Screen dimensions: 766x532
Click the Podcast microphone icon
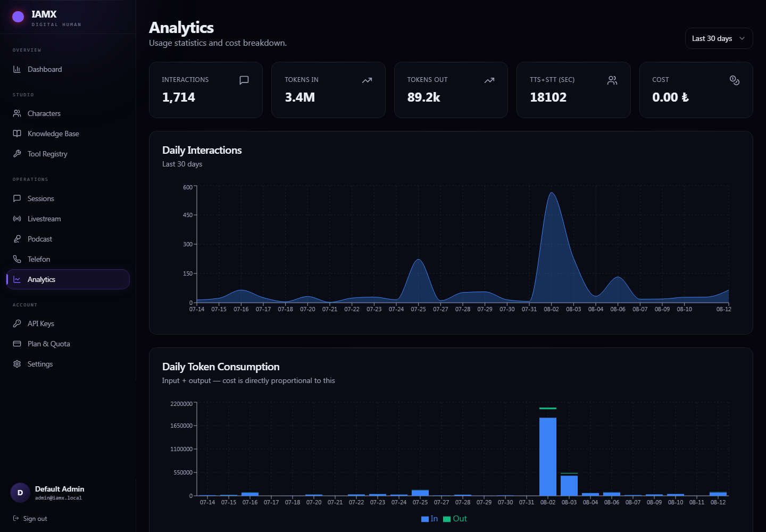(17, 239)
